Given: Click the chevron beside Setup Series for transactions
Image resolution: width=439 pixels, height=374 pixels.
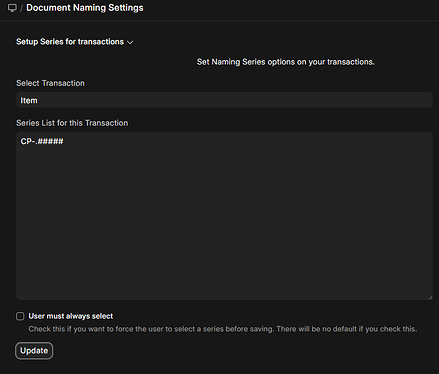Looking at the screenshot, I should 130,42.
